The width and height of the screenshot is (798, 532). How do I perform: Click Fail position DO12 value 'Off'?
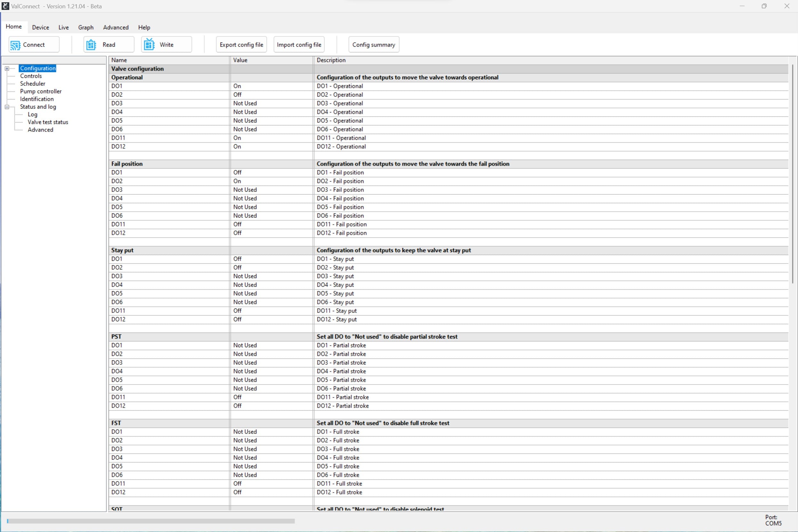237,233
